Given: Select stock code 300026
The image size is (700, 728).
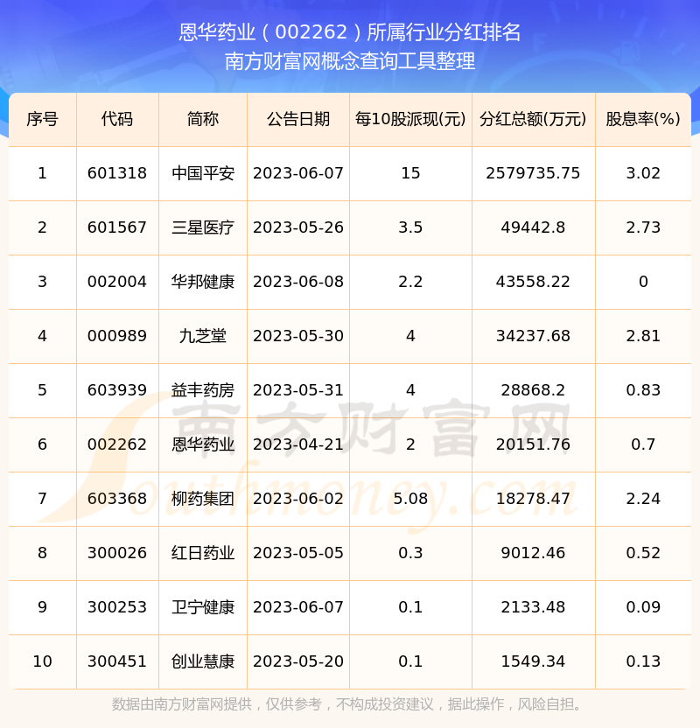Looking at the screenshot, I should [117, 553].
